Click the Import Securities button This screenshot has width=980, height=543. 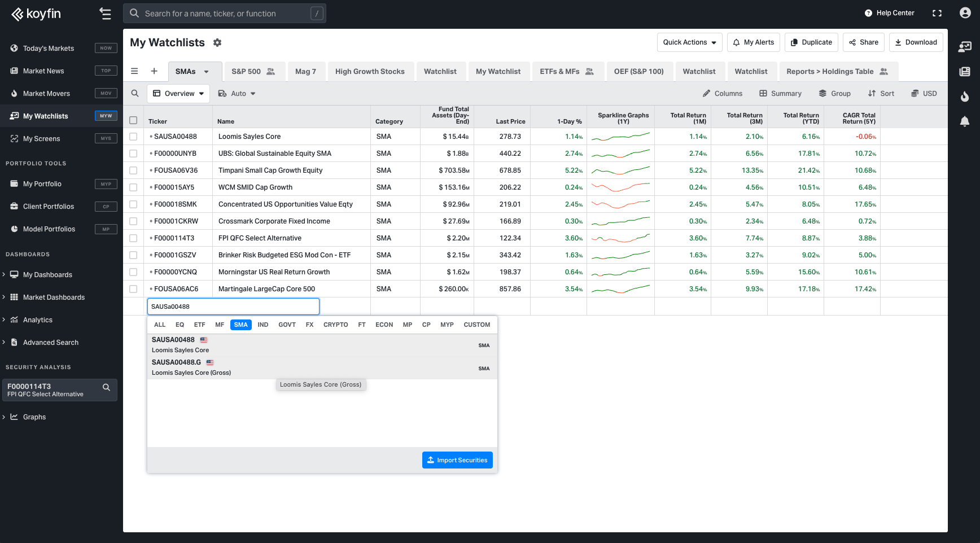pyautogui.click(x=457, y=460)
